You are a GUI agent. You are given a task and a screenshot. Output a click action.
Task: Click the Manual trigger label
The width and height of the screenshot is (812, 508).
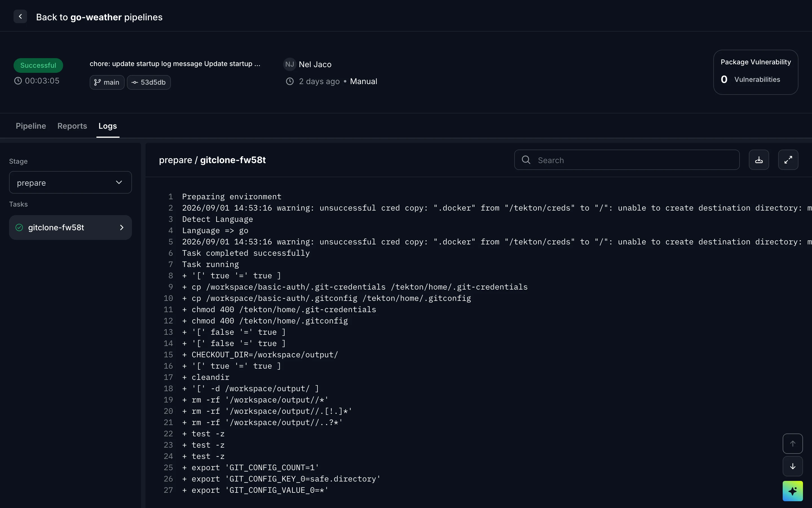point(363,81)
